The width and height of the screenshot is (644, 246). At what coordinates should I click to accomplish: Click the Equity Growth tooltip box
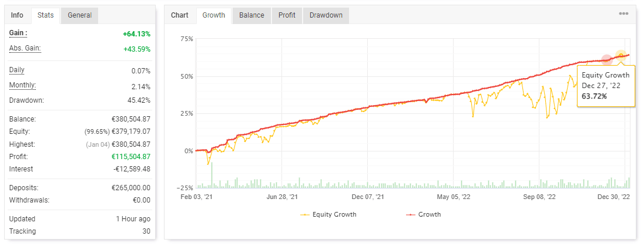pos(606,85)
